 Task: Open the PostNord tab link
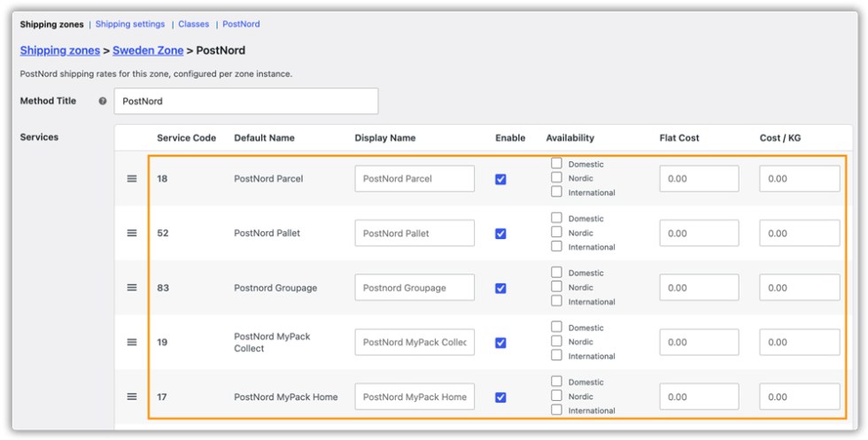tap(241, 25)
